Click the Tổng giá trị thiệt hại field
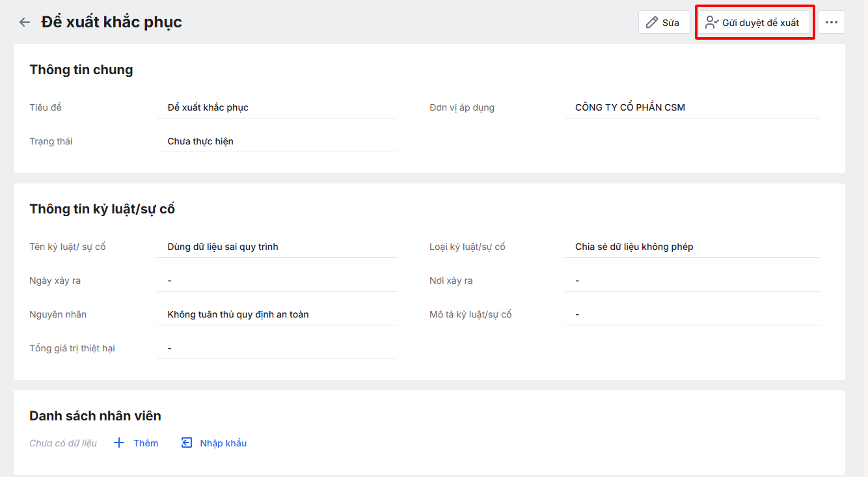Screen dimensions: 868x477 coord(277,348)
